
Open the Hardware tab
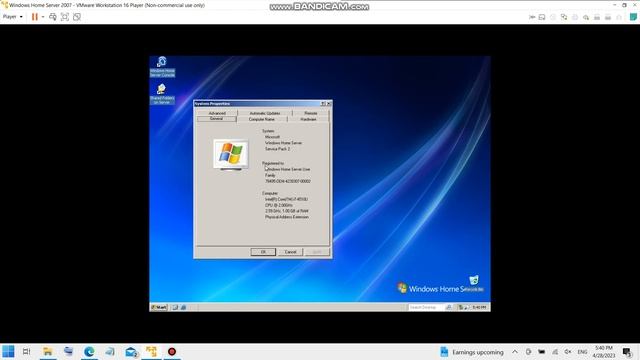coord(308,119)
